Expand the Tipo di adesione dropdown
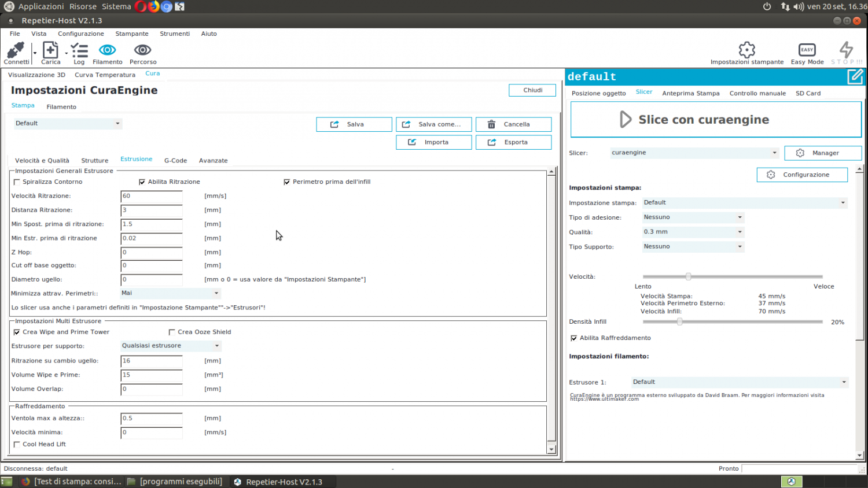 693,217
